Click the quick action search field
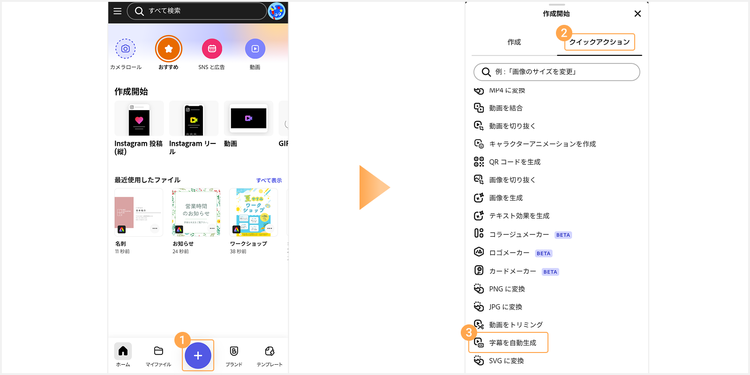The image size is (750, 375). tap(556, 72)
